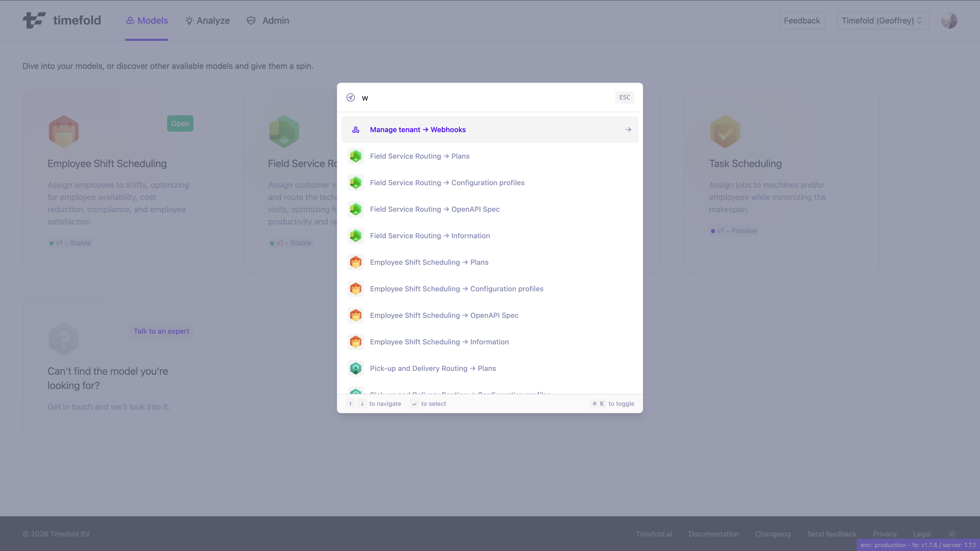
Task: Click icon beside Field Service Routing OpenAPI Spec
Action: 356,209
